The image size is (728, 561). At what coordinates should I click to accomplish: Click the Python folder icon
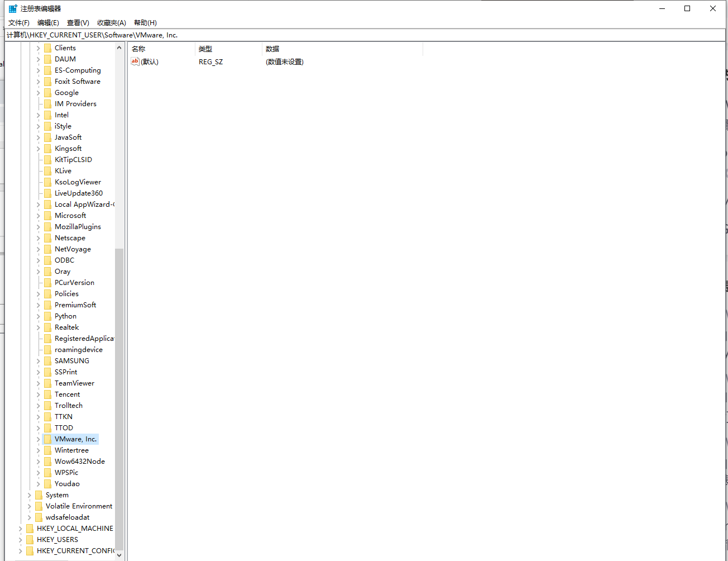tap(47, 316)
